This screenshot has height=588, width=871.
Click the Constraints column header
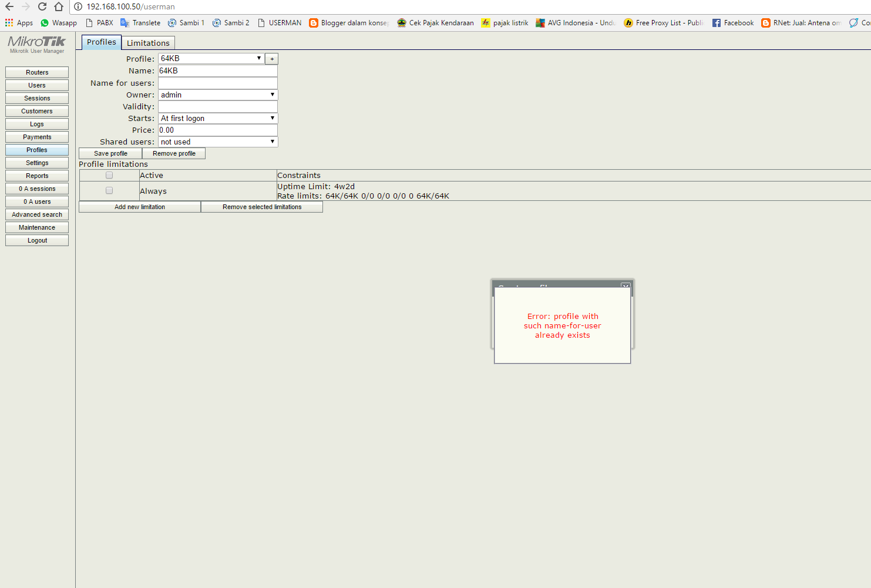pyautogui.click(x=299, y=175)
